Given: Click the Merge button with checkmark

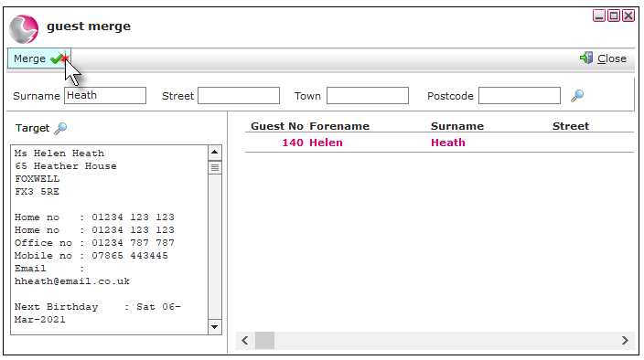Looking at the screenshot, I should pyautogui.click(x=39, y=58).
